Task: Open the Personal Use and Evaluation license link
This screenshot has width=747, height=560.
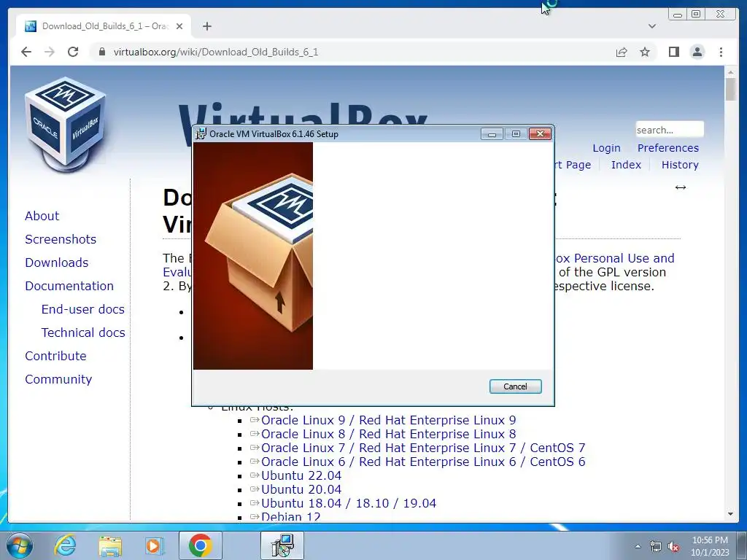Action: [615, 258]
